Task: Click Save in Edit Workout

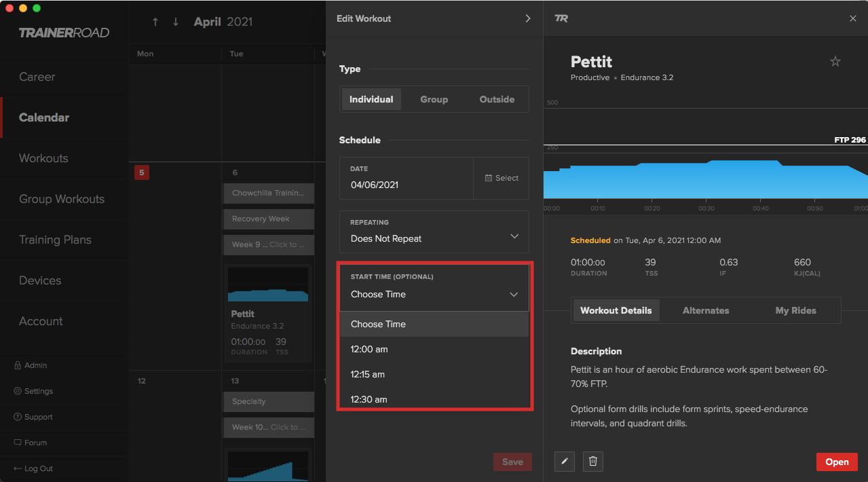Action: pos(512,462)
